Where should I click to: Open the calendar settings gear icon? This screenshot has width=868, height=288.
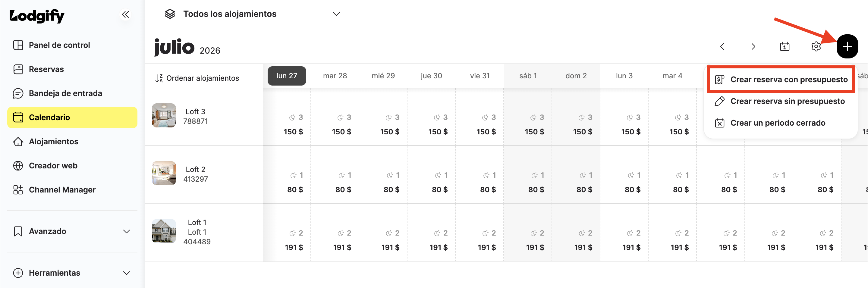coord(816,46)
